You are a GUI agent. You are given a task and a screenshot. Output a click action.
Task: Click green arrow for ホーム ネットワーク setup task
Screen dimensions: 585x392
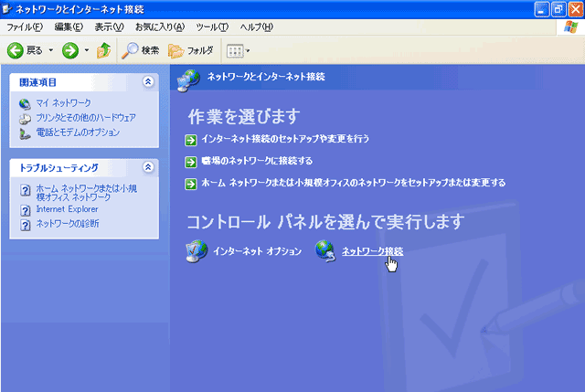(191, 184)
